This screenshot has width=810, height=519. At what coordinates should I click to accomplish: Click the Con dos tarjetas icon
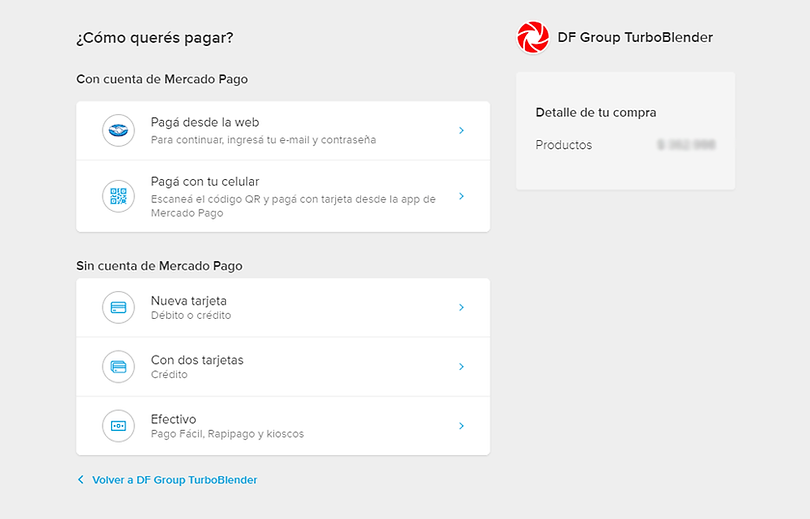pos(118,367)
